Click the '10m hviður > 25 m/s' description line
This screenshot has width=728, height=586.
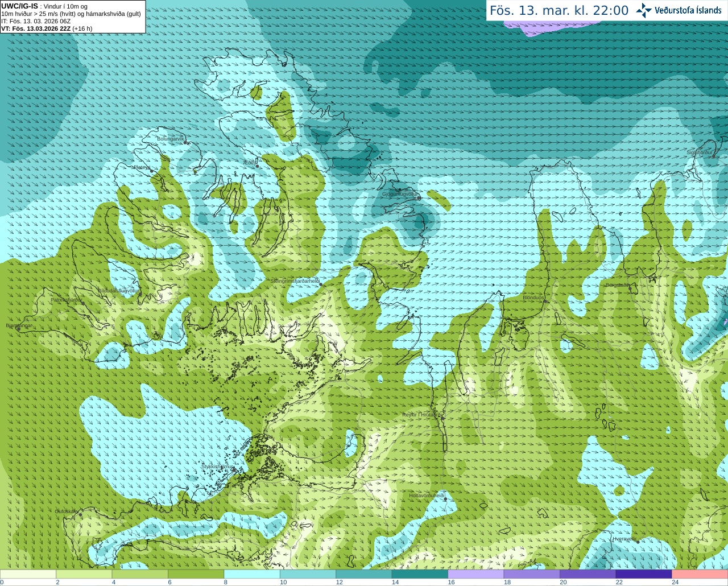click(71, 14)
